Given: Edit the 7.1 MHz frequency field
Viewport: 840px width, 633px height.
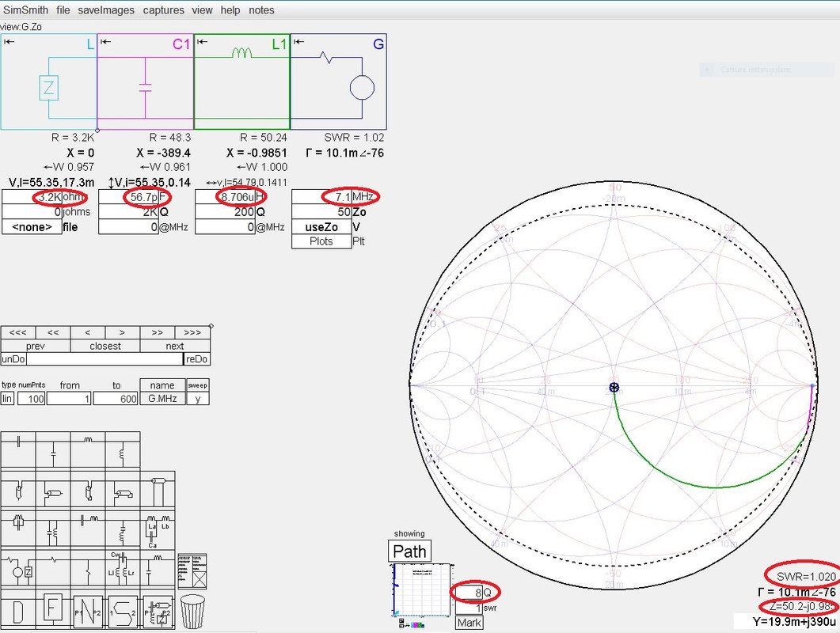Looking at the screenshot, I should (x=321, y=197).
